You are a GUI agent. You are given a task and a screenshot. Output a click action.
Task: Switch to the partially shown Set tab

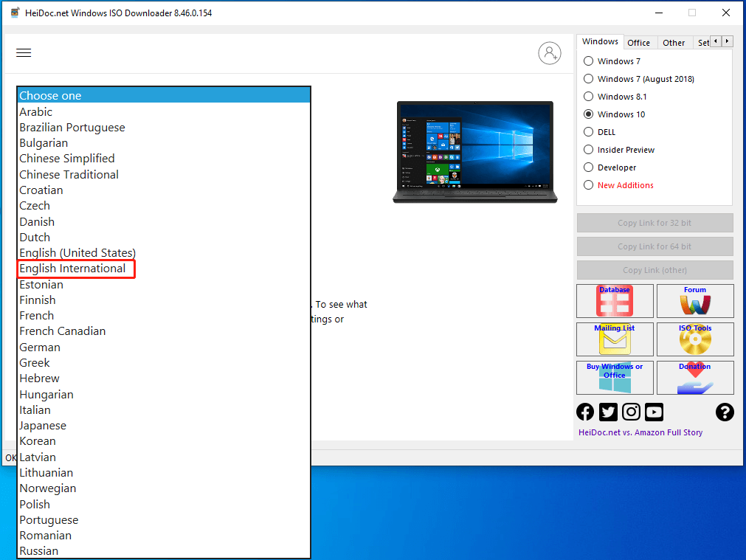pos(702,43)
